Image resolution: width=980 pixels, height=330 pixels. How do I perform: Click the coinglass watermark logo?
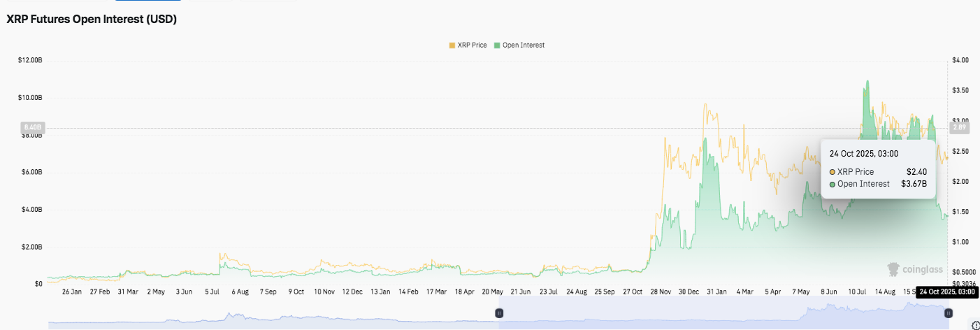[x=915, y=269]
